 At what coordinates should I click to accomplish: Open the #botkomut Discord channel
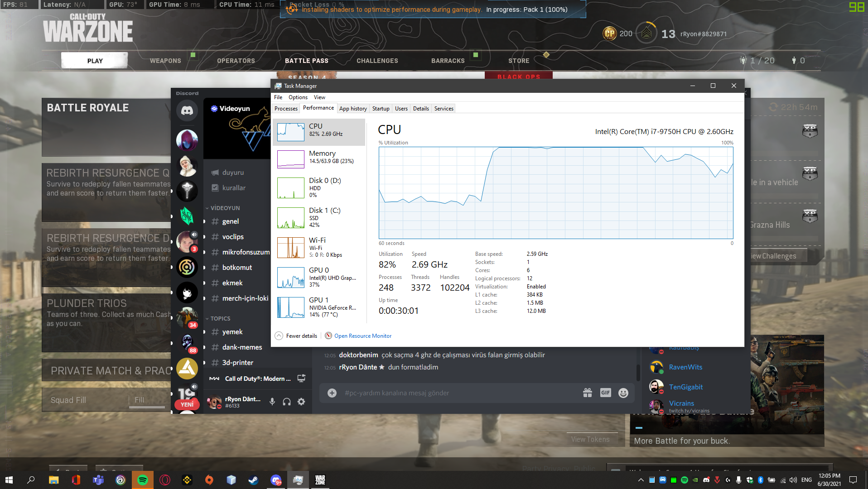click(x=237, y=268)
